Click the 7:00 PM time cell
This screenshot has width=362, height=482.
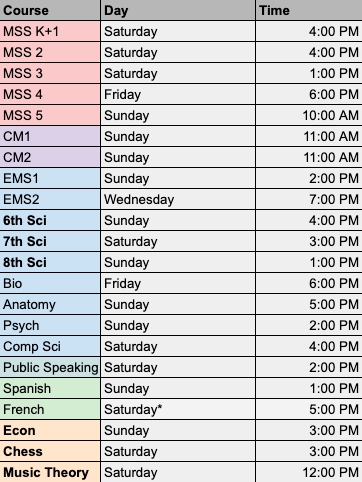[x=309, y=199]
